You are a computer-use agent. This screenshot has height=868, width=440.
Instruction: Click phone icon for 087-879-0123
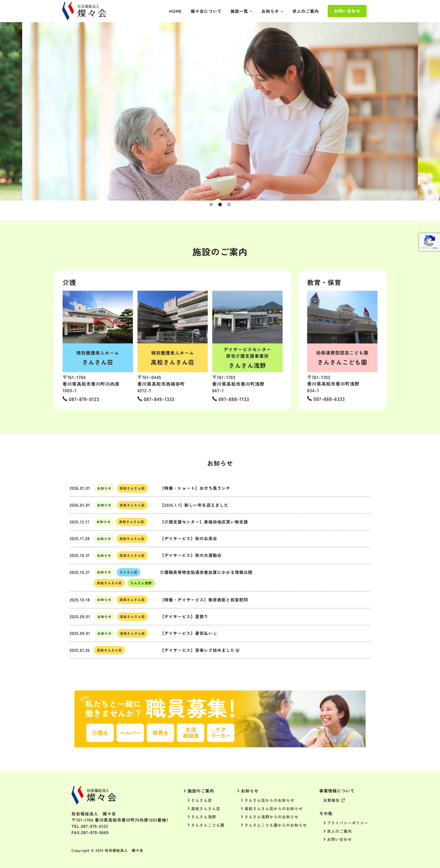[x=65, y=399]
